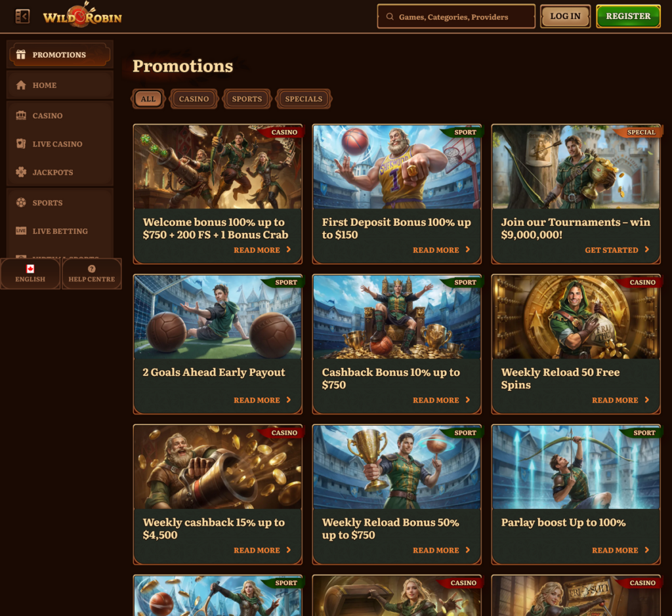The image size is (672, 616).
Task: Select the ALL promotions filter
Action: (x=148, y=98)
